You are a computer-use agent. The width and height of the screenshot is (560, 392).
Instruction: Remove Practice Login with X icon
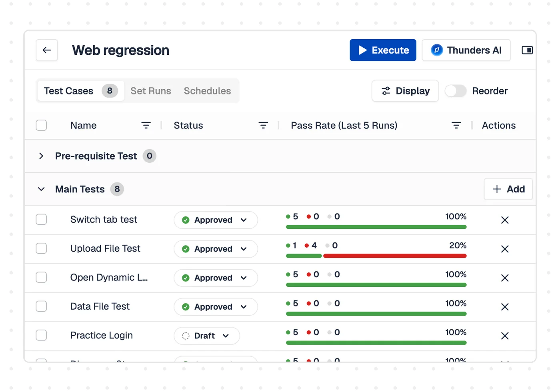[505, 336]
